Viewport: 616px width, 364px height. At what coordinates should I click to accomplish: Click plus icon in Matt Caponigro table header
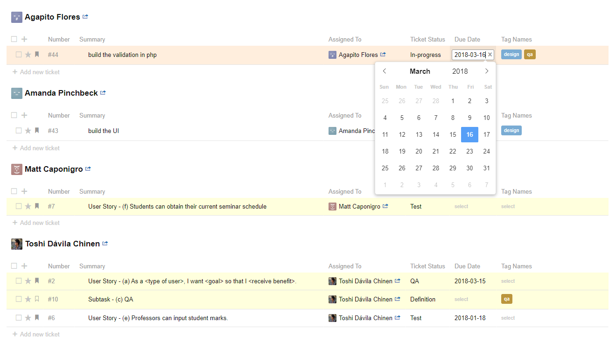coord(24,191)
